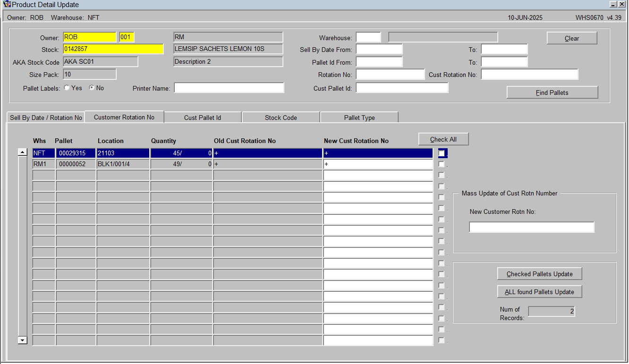This screenshot has width=629, height=364.
Task: Switch to the Cust Pallet Id tab
Action: tap(203, 118)
